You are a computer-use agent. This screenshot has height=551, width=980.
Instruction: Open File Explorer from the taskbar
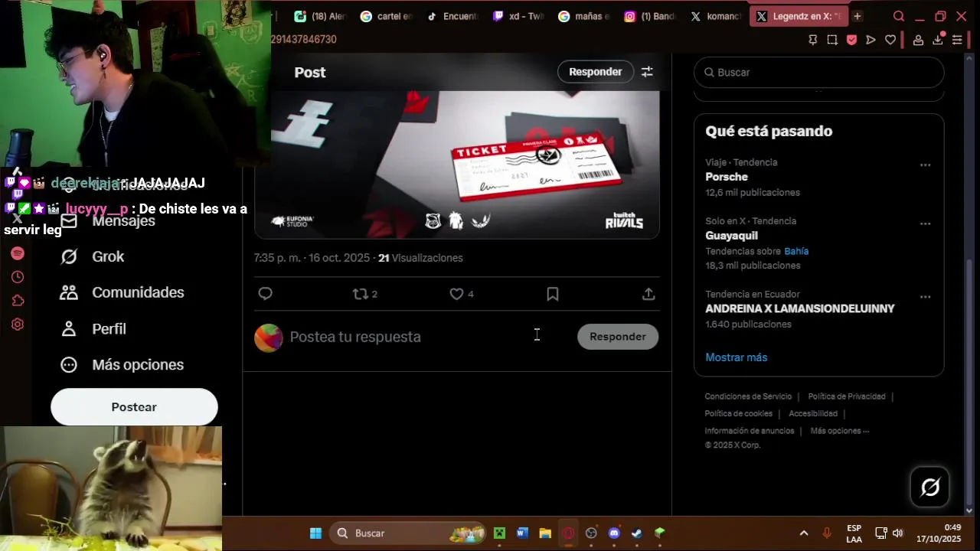point(545,533)
